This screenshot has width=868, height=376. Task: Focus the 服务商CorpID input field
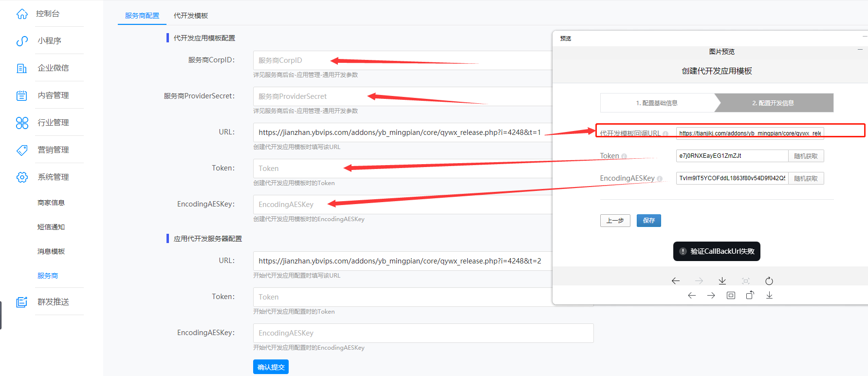tap(403, 60)
